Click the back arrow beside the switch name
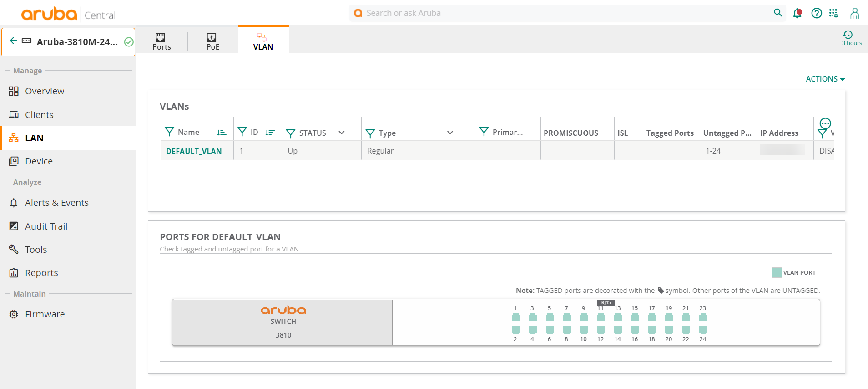This screenshot has width=868, height=389. (13, 41)
